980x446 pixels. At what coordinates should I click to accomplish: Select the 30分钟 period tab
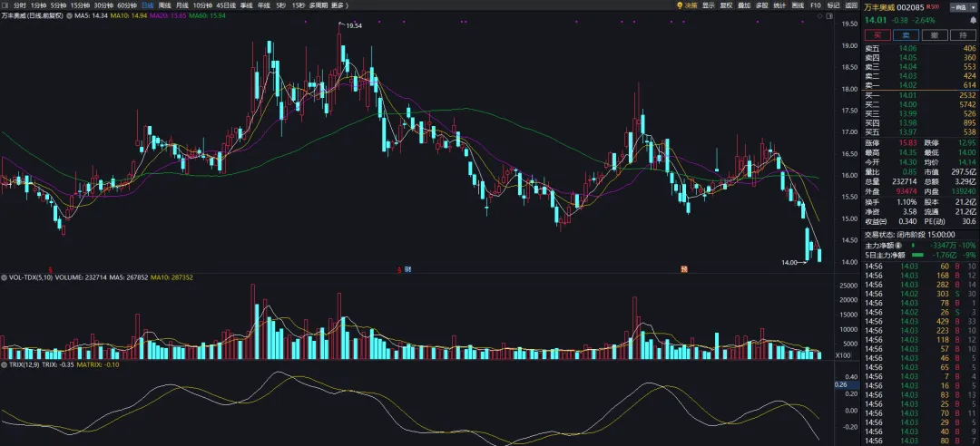tap(103, 5)
